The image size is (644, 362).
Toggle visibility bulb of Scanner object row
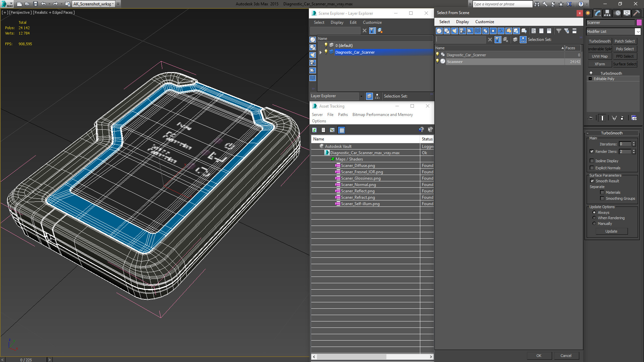(x=437, y=61)
